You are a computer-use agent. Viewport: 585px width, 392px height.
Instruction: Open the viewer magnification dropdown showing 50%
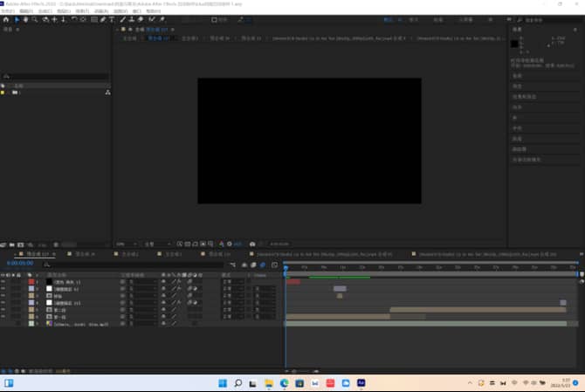click(x=127, y=244)
